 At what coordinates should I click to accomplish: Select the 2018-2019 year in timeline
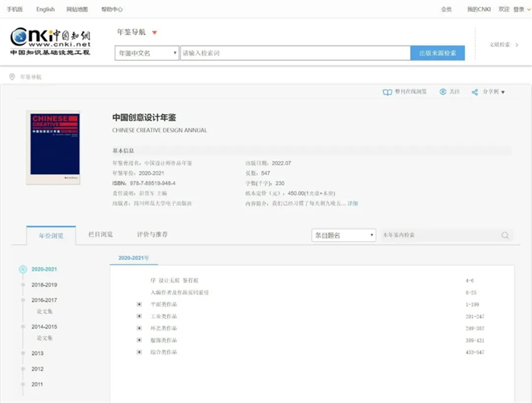pyautogui.click(x=44, y=285)
